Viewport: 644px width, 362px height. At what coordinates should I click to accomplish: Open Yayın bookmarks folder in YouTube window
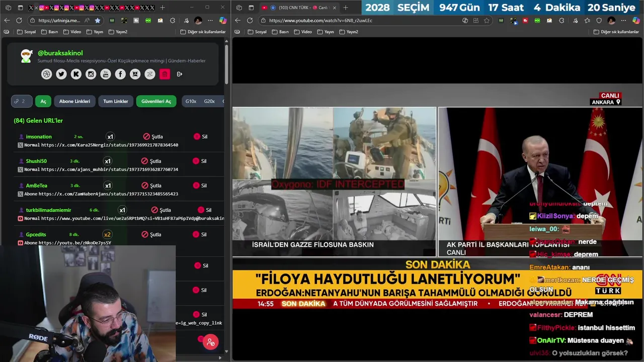(326, 32)
